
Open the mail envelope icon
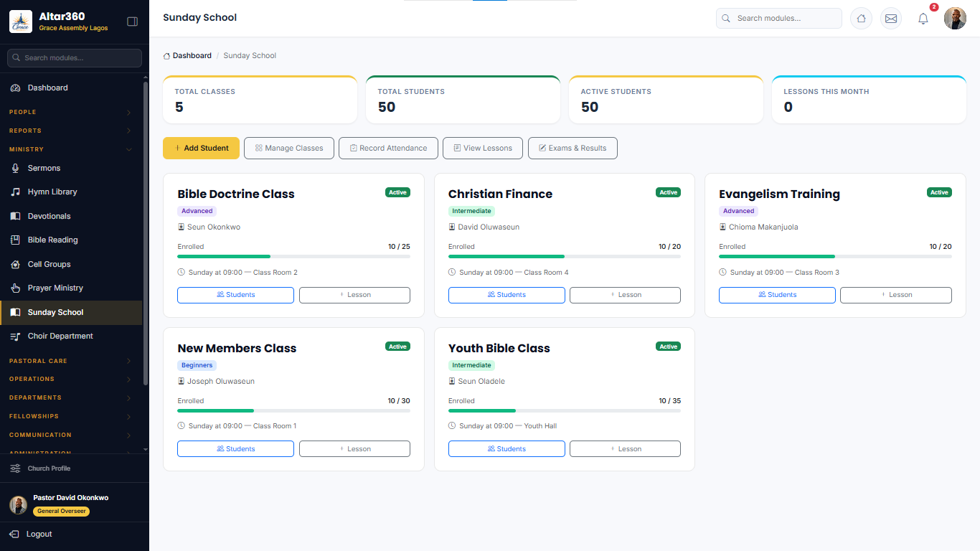pos(891,19)
